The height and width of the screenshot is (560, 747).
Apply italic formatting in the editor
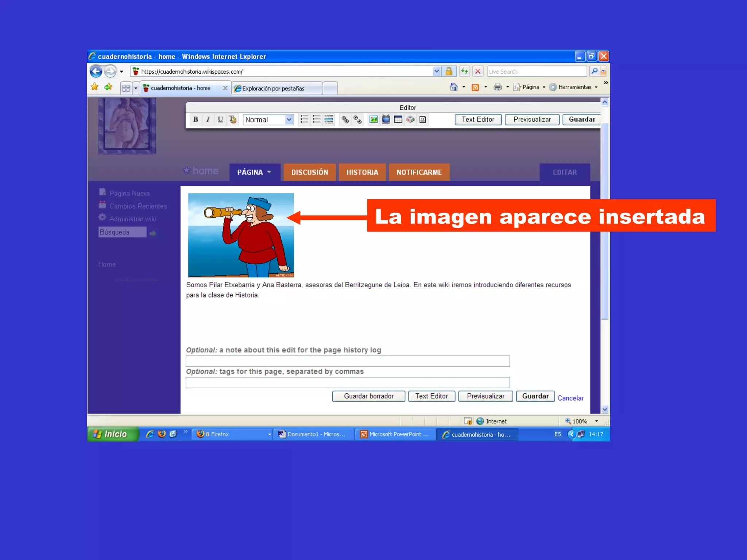208,119
